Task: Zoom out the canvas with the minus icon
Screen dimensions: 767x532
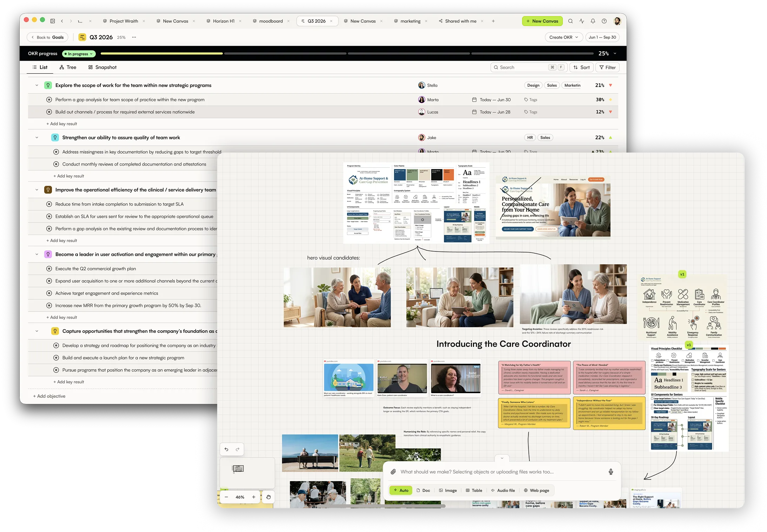Action: coord(226,497)
